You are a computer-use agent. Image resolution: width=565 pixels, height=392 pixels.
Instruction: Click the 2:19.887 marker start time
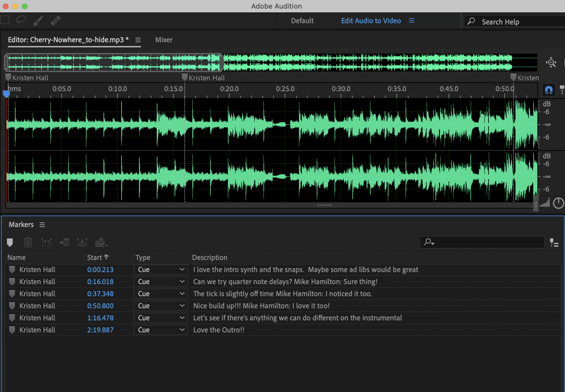[x=100, y=330]
